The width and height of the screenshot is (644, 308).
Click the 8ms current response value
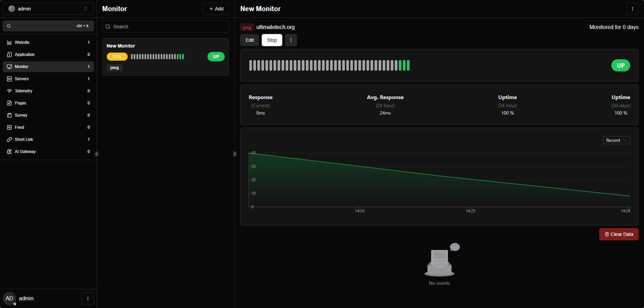pos(261,113)
